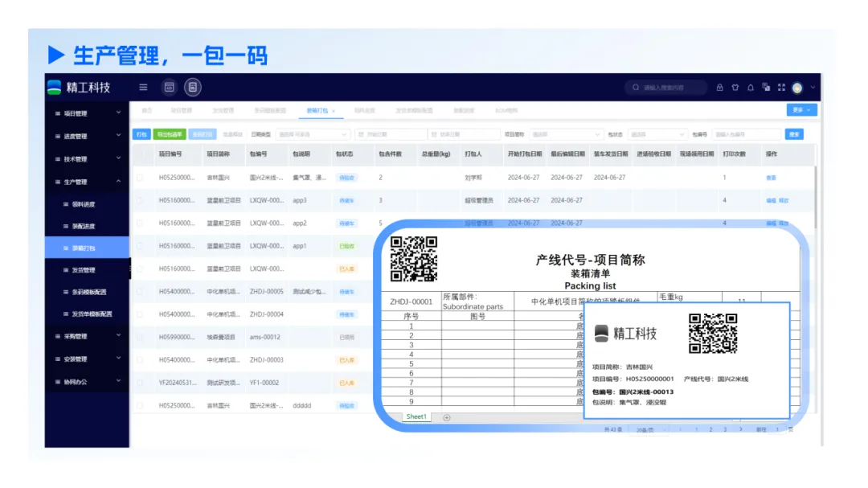The height and width of the screenshot is (488, 868).
Task: Click the green 导出包清单 button
Action: (x=170, y=134)
